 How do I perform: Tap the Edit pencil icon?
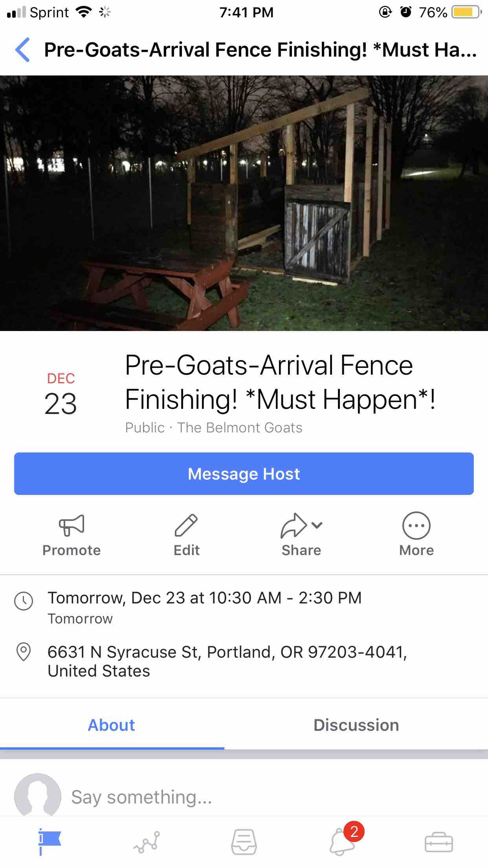pos(186,525)
